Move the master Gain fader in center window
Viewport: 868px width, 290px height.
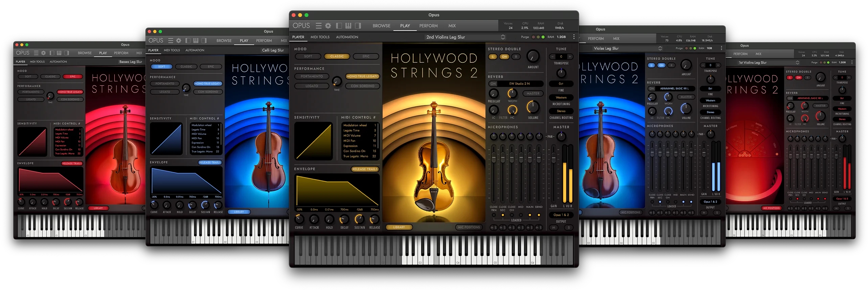tap(553, 157)
